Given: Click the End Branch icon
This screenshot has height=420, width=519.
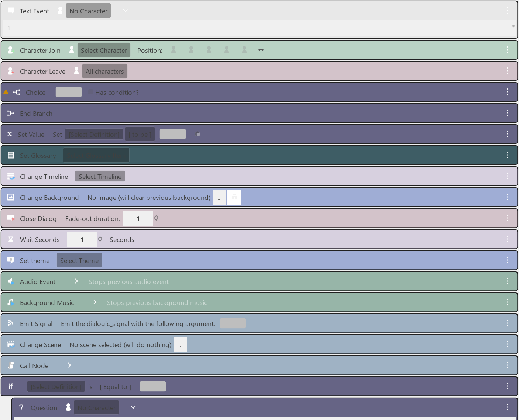Looking at the screenshot, I should point(11,113).
